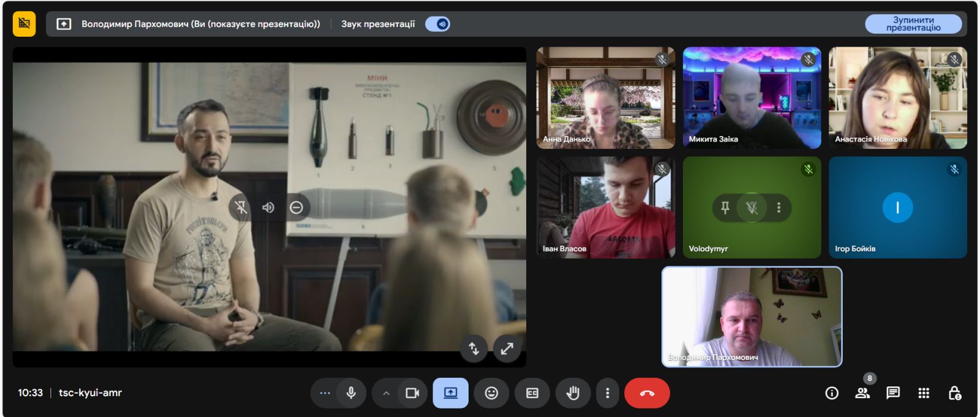Leave the call with red hang-up button

click(x=647, y=393)
